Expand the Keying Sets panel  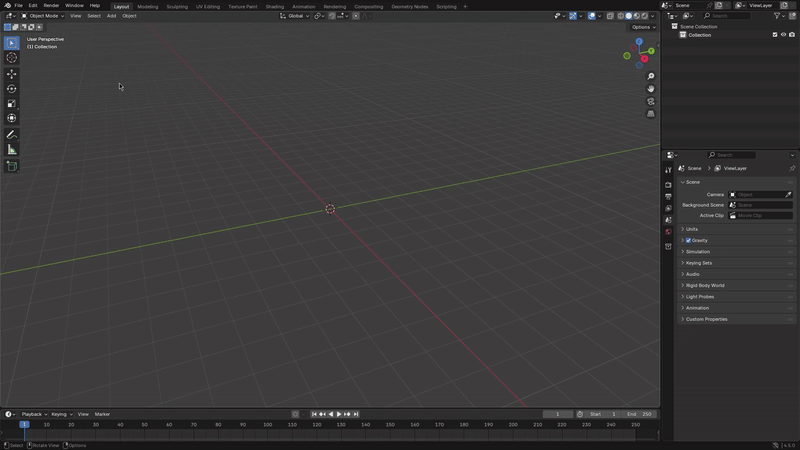(x=736, y=263)
